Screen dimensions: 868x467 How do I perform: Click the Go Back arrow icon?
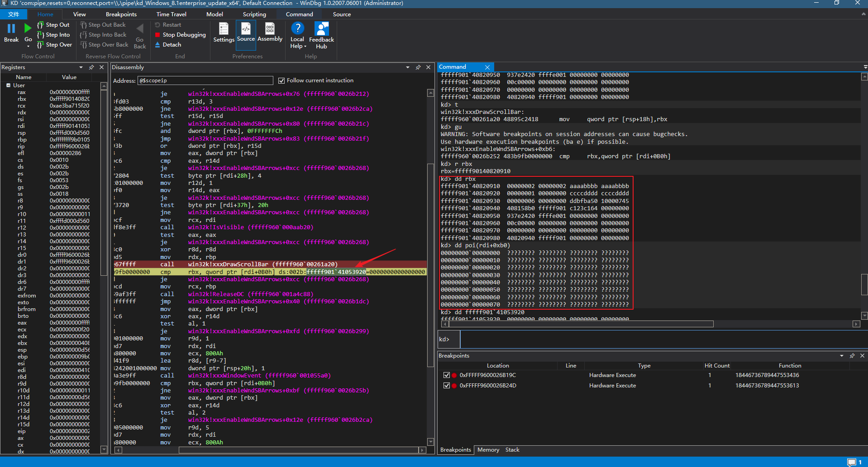coord(140,28)
